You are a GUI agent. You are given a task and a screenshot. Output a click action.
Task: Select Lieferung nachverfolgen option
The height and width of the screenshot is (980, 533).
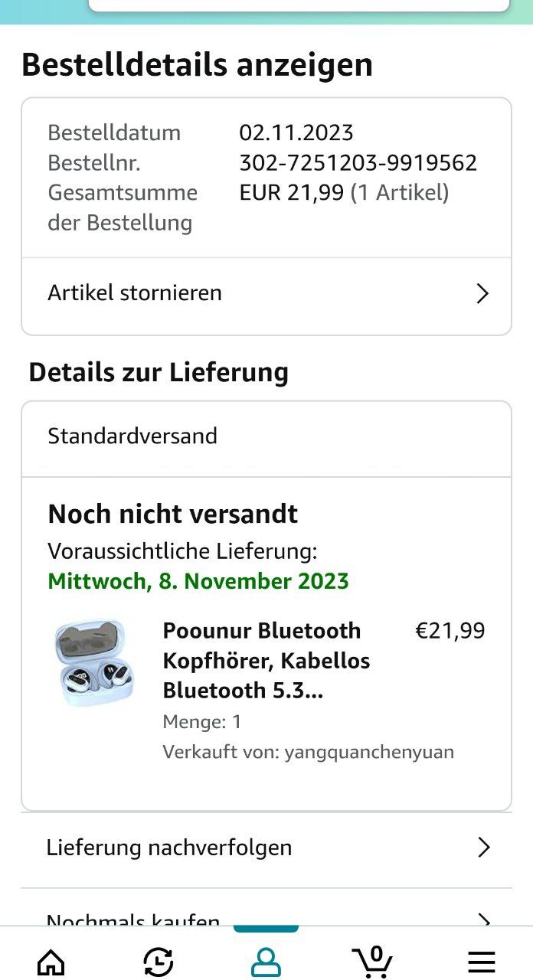[266, 848]
